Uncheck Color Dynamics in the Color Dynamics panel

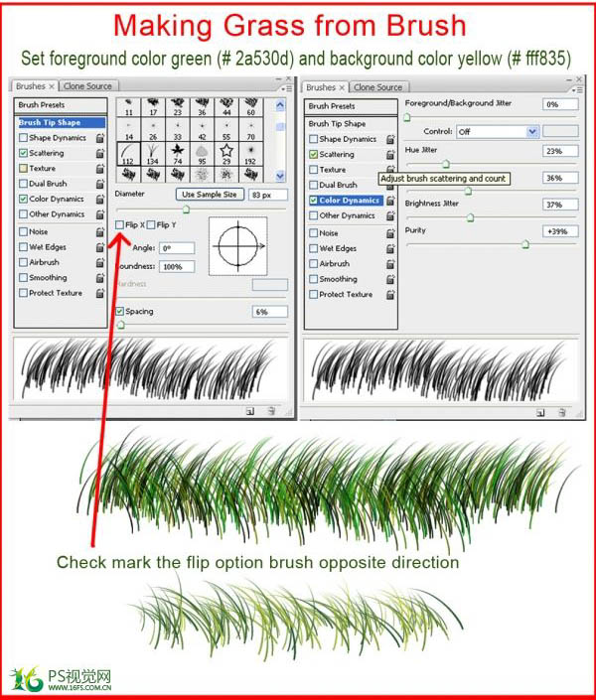click(314, 200)
